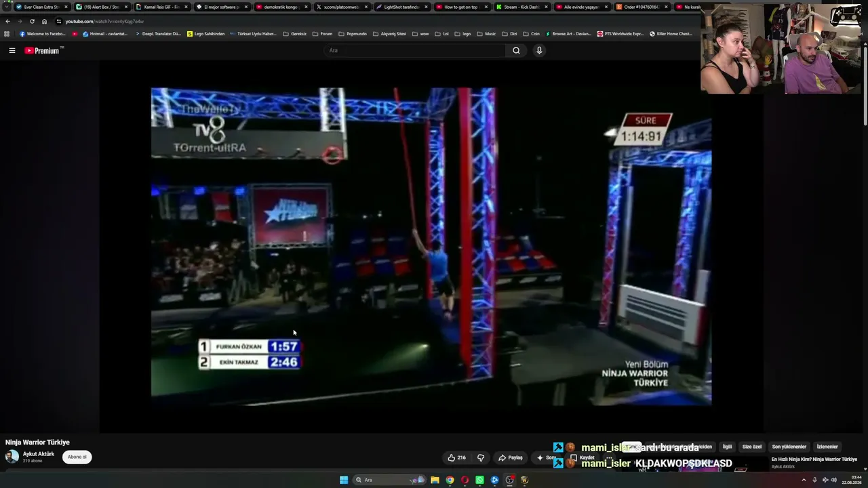
Task: Open the bookmarks bar apps grid
Action: coord(7,34)
